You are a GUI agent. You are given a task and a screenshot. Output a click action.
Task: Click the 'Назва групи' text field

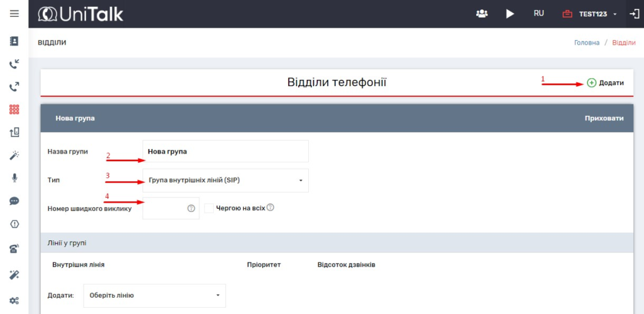point(225,152)
